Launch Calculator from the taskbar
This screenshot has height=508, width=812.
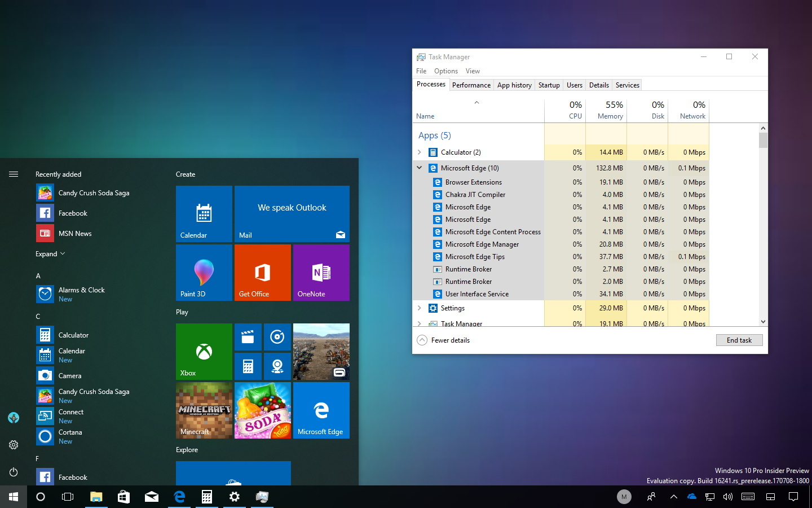[x=206, y=497]
